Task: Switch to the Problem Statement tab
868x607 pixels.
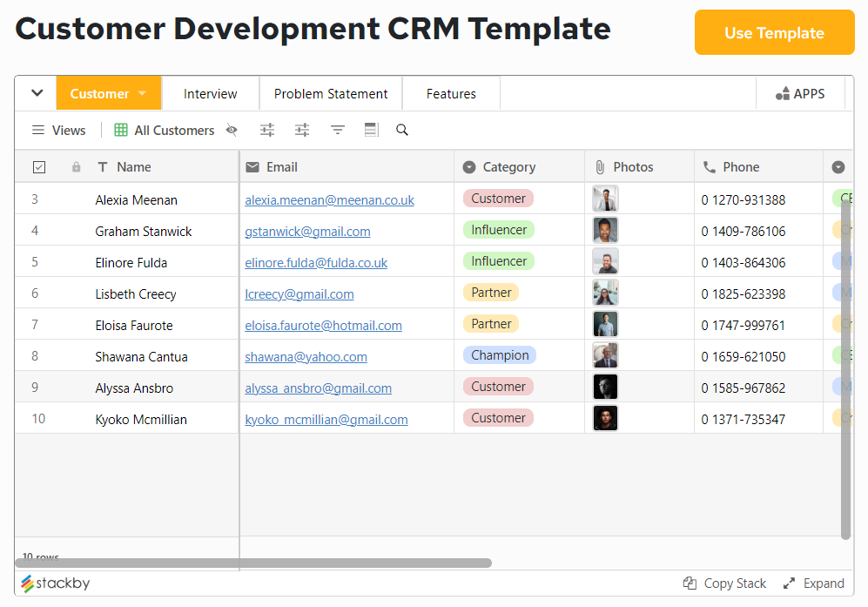Action: tap(330, 93)
